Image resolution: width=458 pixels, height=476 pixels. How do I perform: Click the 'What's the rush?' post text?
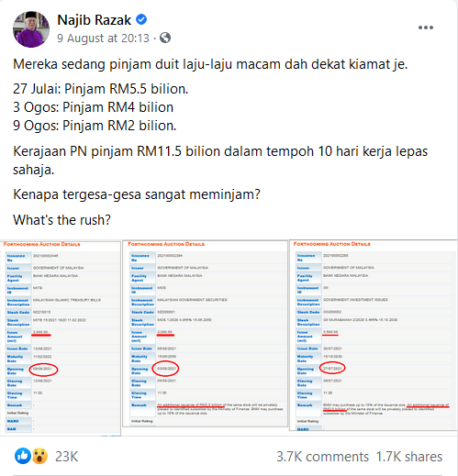(61, 220)
